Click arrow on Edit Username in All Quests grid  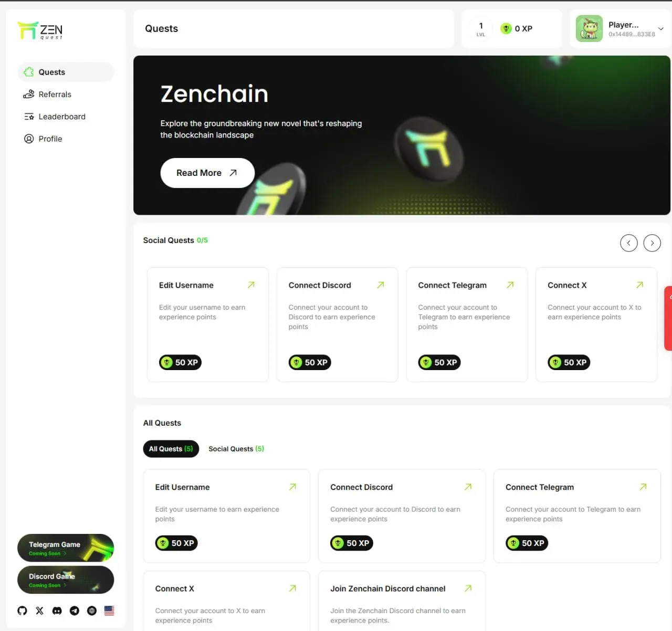coord(292,487)
